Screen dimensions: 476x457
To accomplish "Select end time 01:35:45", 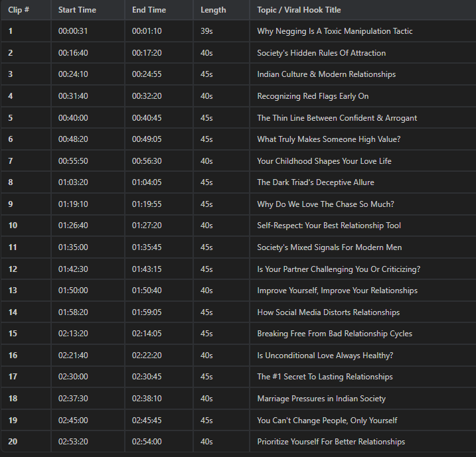I will [147, 247].
